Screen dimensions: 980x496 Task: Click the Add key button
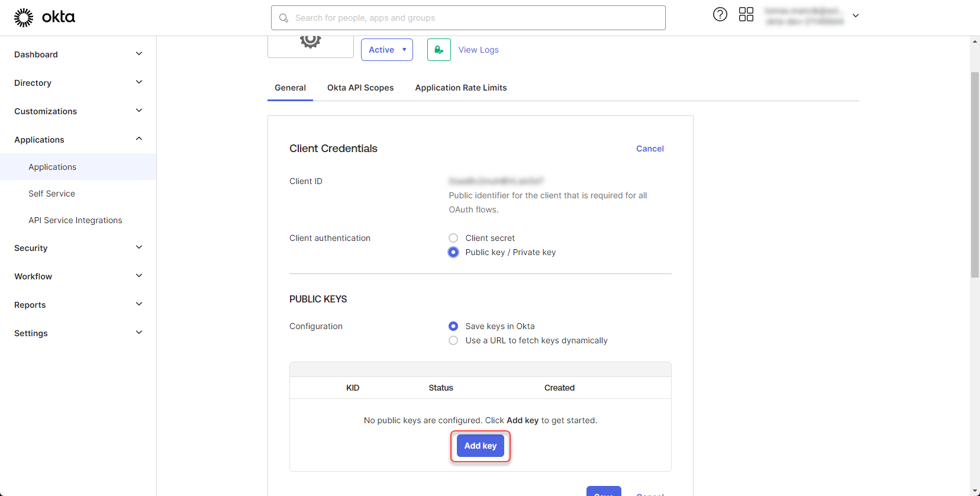(x=480, y=446)
